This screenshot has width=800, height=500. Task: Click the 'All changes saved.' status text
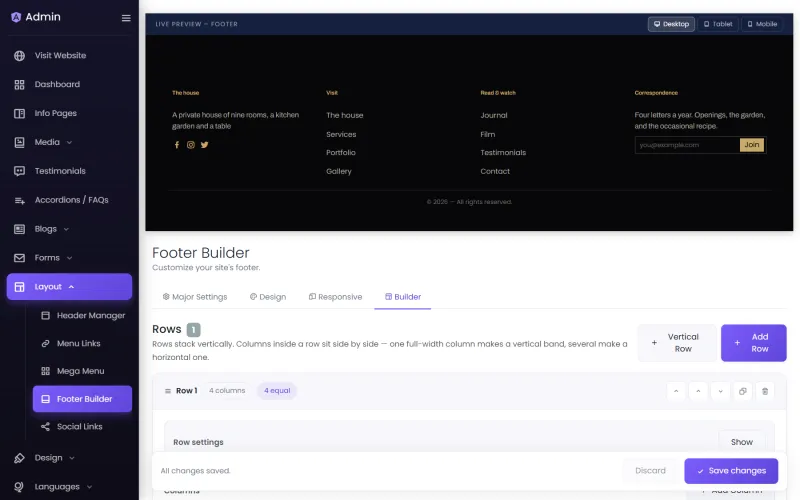195,471
